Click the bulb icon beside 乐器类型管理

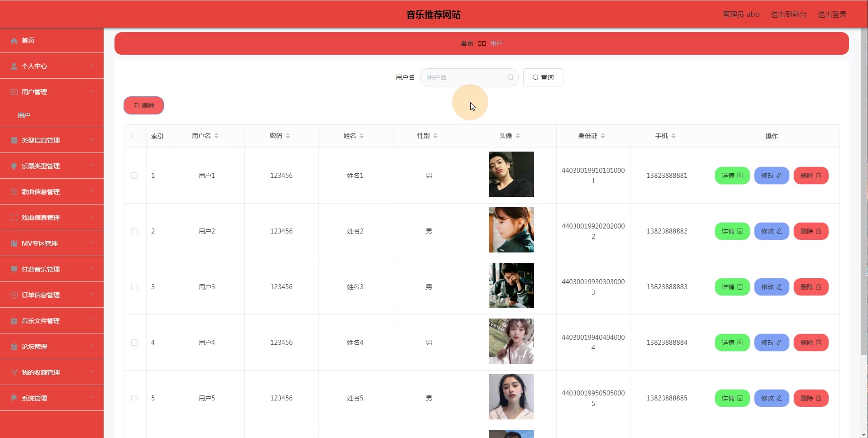click(x=14, y=167)
